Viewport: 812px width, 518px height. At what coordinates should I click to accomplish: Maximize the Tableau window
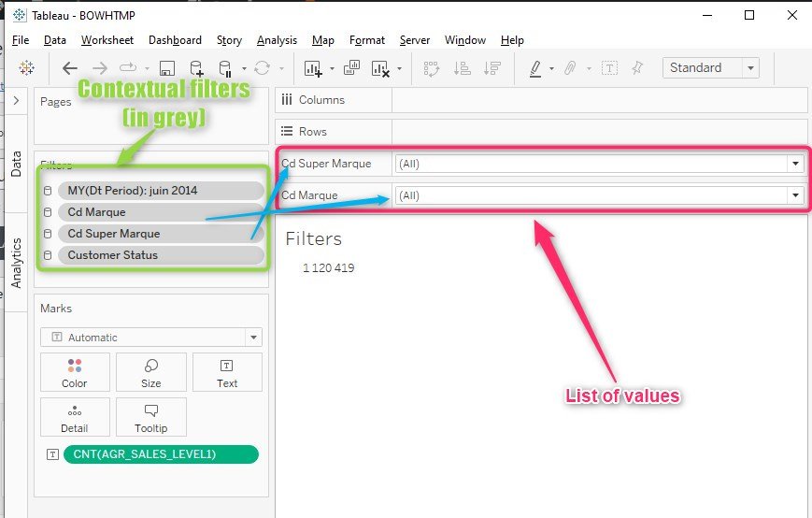[748, 15]
